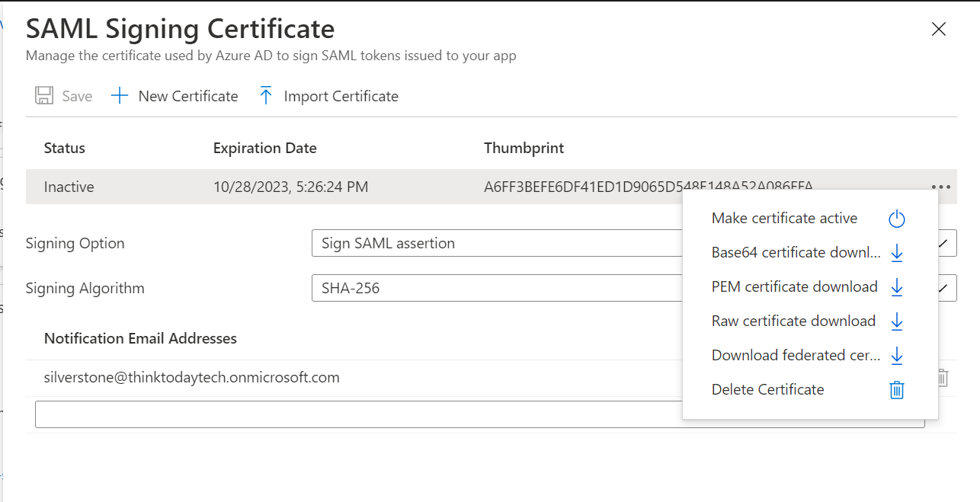Click the Import Certificate upload arrow icon
980x502 pixels.
tap(265, 96)
